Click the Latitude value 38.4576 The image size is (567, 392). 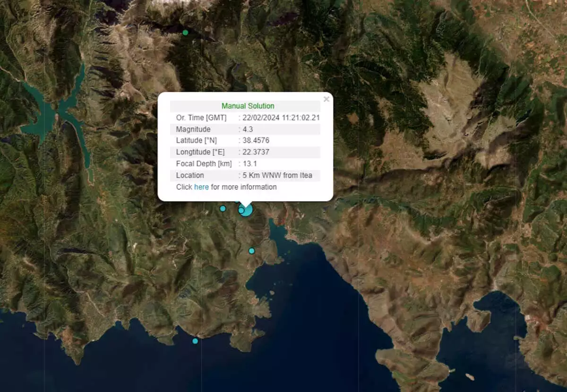click(x=256, y=141)
